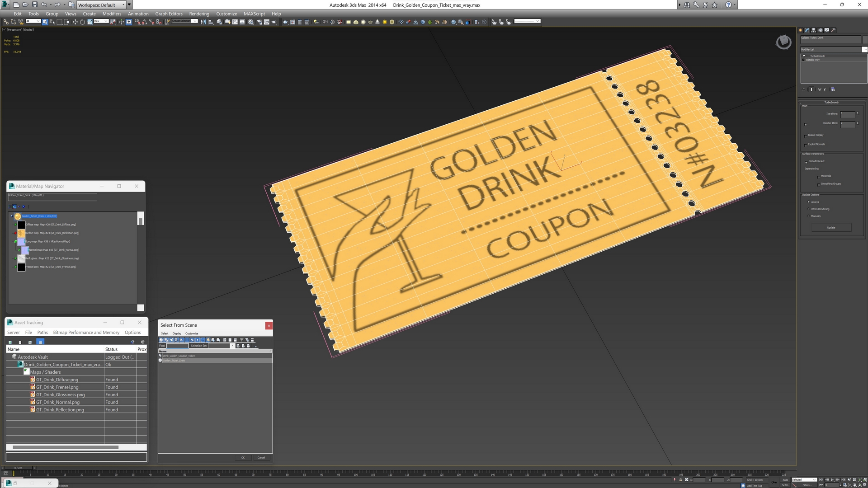The image size is (868, 488).
Task: Open the Create Selection Set dropdown
Action: click(184, 21)
